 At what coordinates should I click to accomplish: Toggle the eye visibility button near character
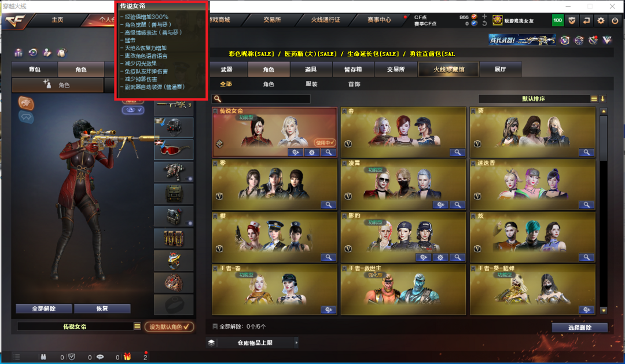pyautogui.click(x=133, y=110)
